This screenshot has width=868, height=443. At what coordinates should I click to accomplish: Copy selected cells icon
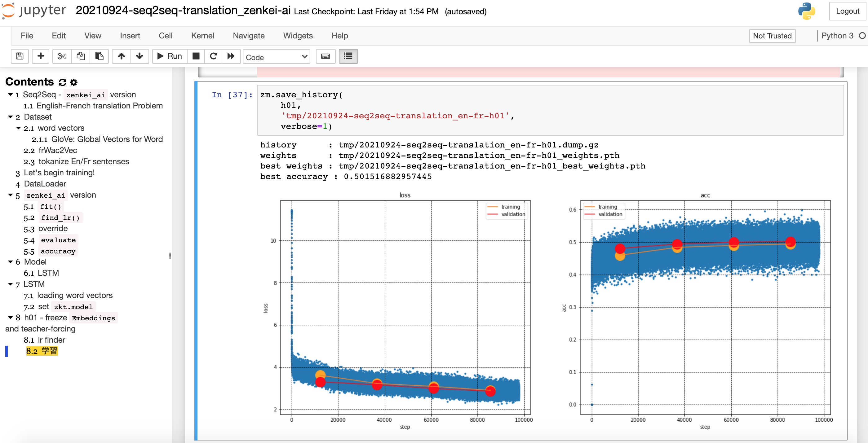(x=81, y=56)
